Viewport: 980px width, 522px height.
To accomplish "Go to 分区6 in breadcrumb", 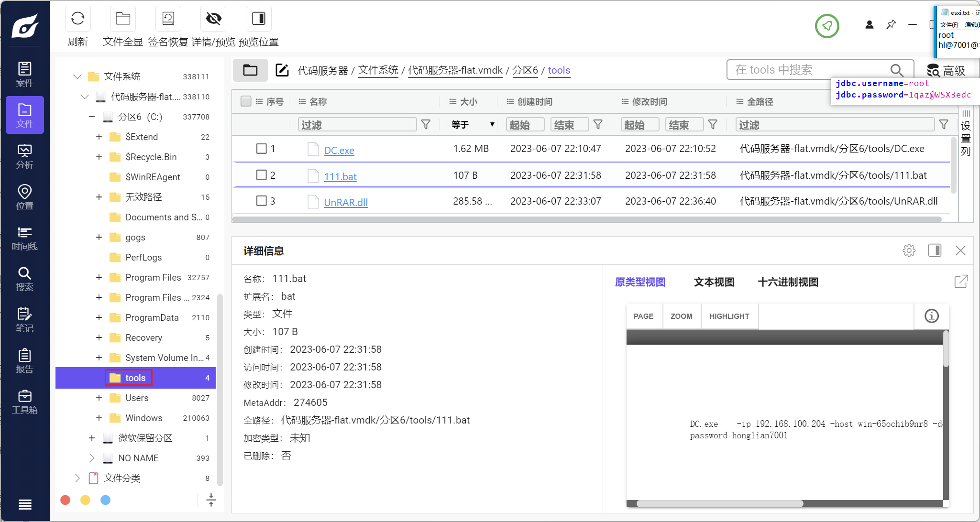I will coord(525,70).
